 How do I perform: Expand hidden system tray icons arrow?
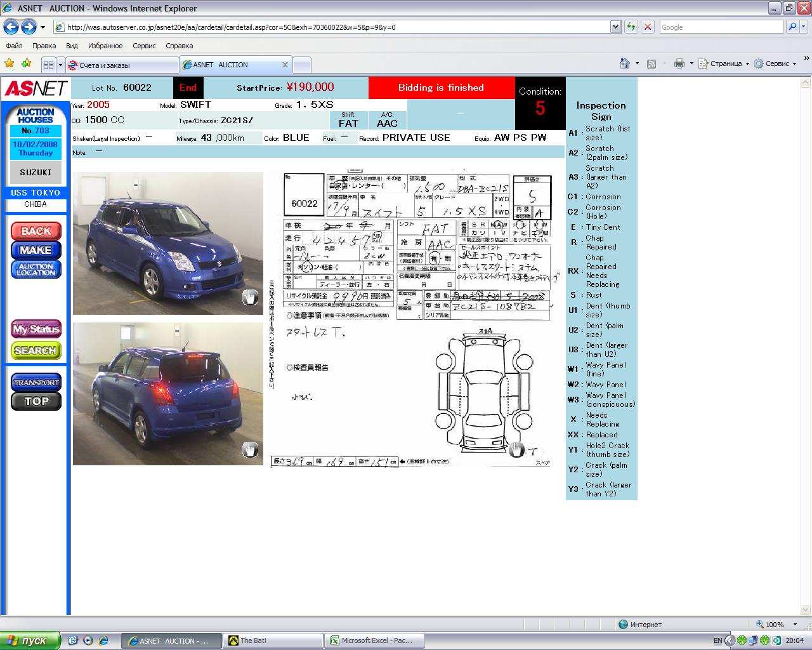click(730, 640)
